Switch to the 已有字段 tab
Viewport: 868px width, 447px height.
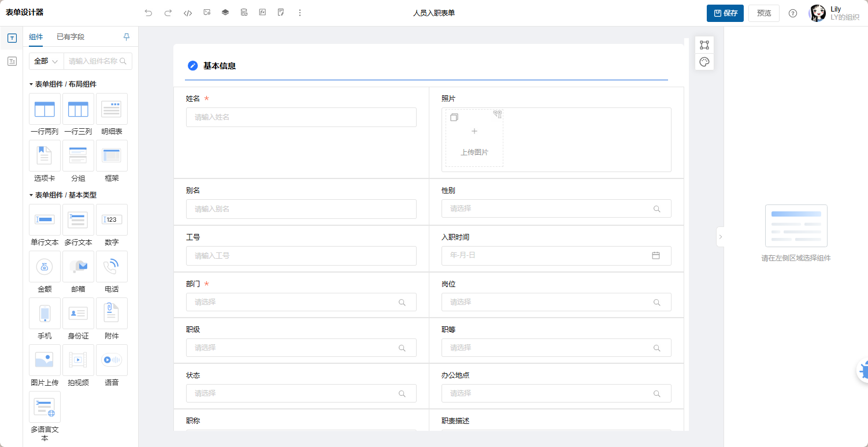point(71,37)
